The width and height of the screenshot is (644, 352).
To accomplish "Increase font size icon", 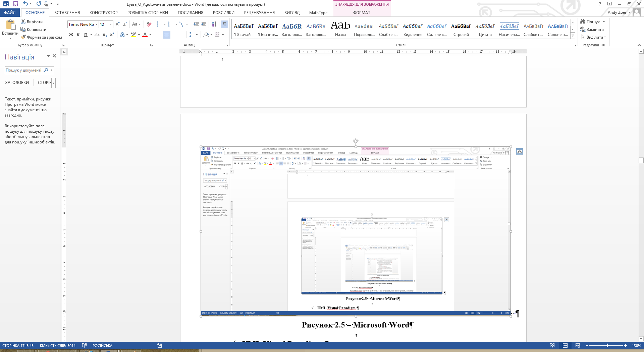I will point(117,24).
